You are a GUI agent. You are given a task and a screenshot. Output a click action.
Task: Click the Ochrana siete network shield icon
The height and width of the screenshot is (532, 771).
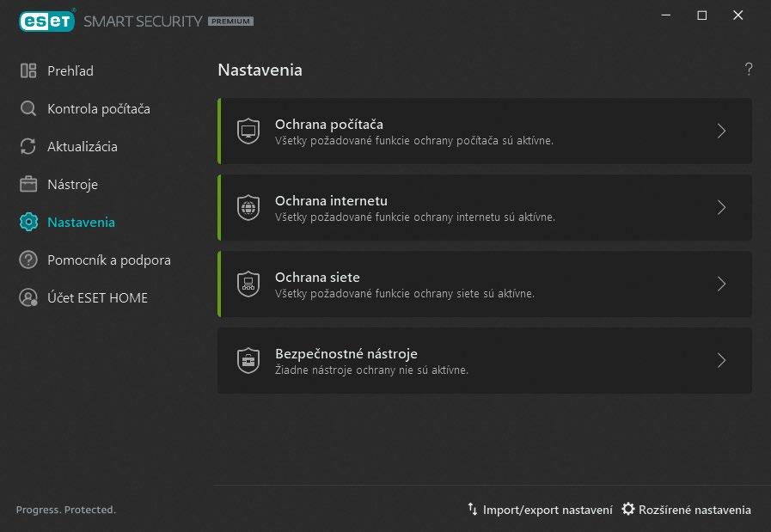pos(248,284)
